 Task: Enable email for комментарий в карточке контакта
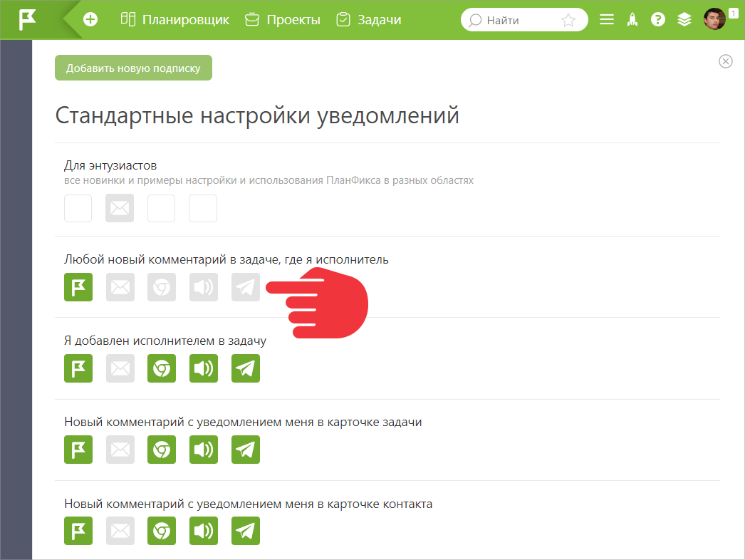(x=120, y=531)
